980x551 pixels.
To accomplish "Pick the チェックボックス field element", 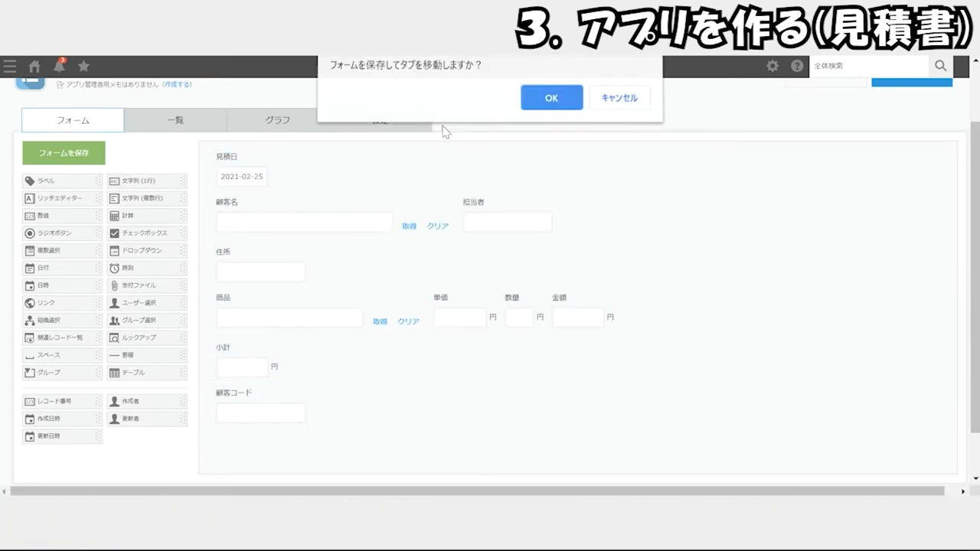I will click(146, 233).
